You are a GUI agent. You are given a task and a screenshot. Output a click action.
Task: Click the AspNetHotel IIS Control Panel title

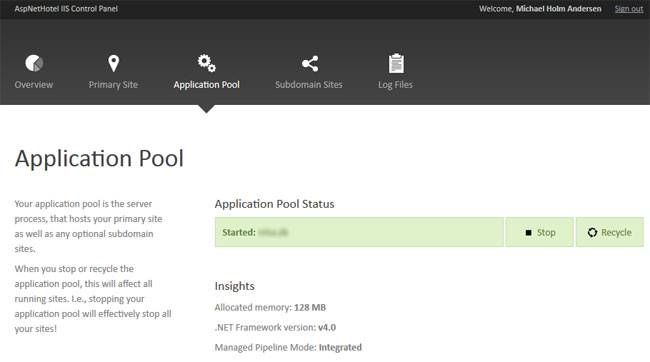[x=66, y=9]
